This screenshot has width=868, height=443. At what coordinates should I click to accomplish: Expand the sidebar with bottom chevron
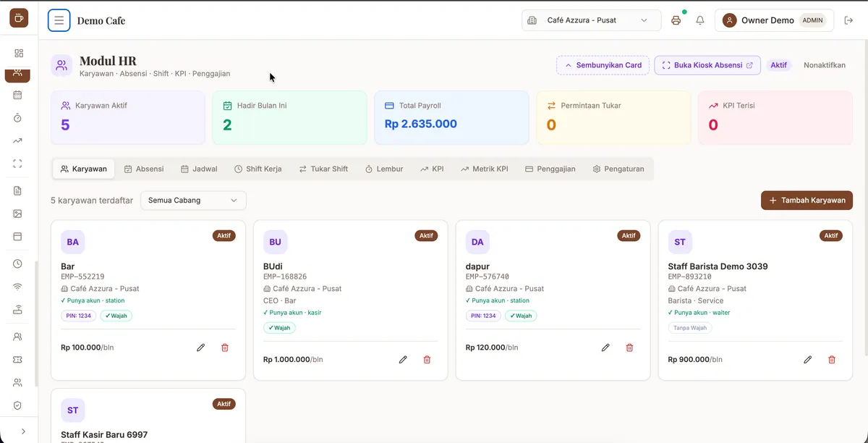(x=23, y=431)
